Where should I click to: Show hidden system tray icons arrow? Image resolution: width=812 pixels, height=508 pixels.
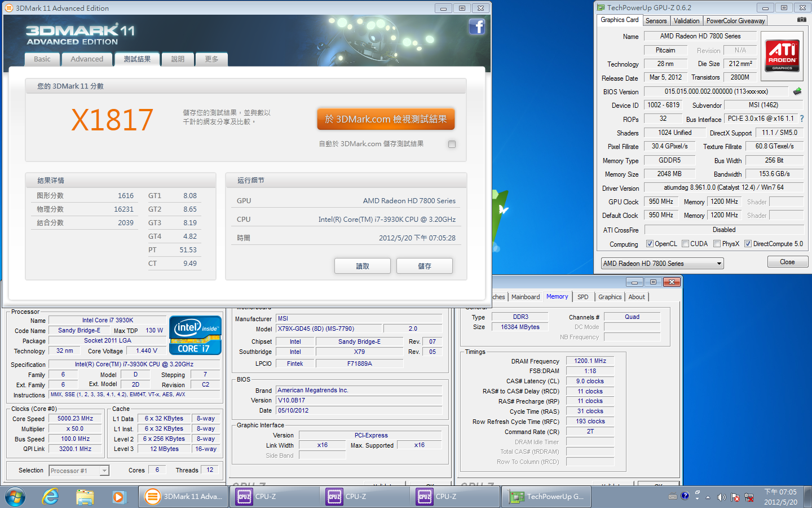[708, 497]
